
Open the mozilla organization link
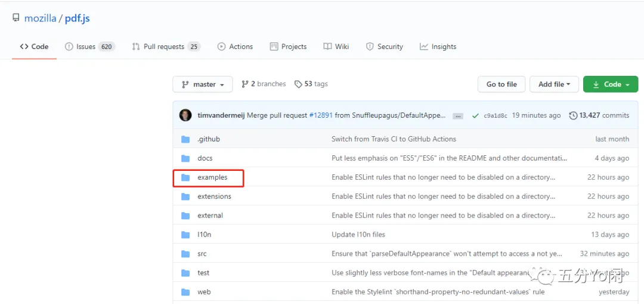(40, 19)
